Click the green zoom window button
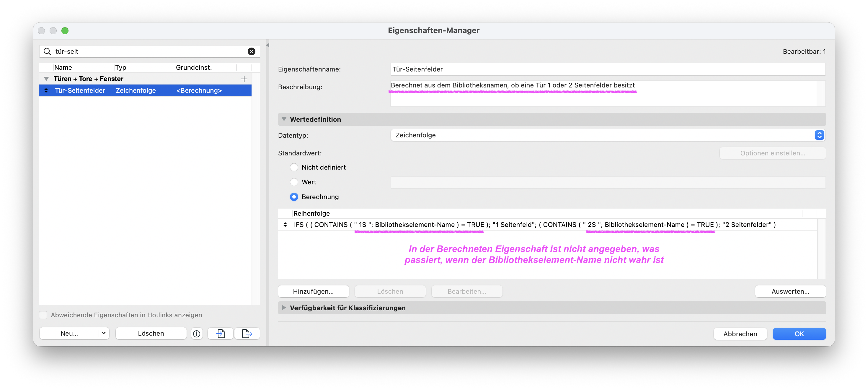This screenshot has height=390, width=868. 65,31
